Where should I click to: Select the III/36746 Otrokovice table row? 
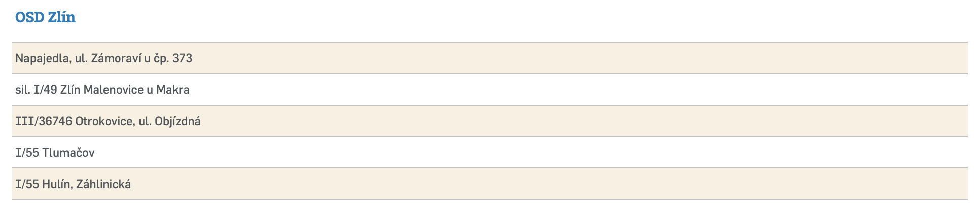click(489, 121)
